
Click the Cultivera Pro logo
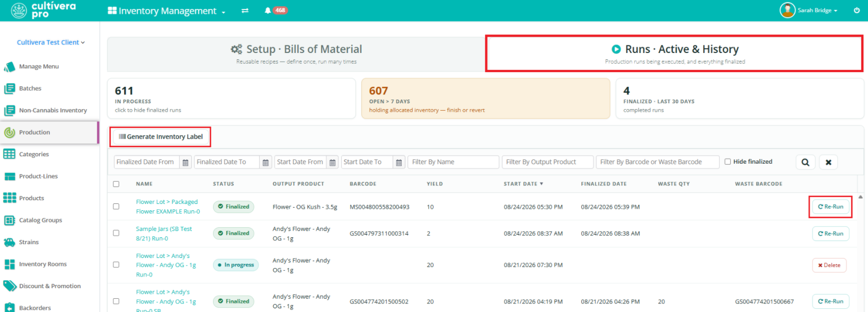(x=43, y=10)
